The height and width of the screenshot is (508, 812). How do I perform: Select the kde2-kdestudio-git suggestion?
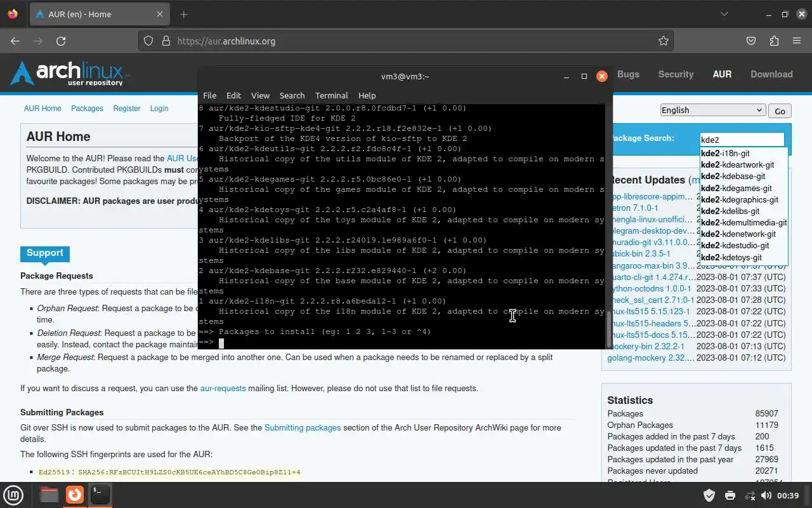point(743,245)
